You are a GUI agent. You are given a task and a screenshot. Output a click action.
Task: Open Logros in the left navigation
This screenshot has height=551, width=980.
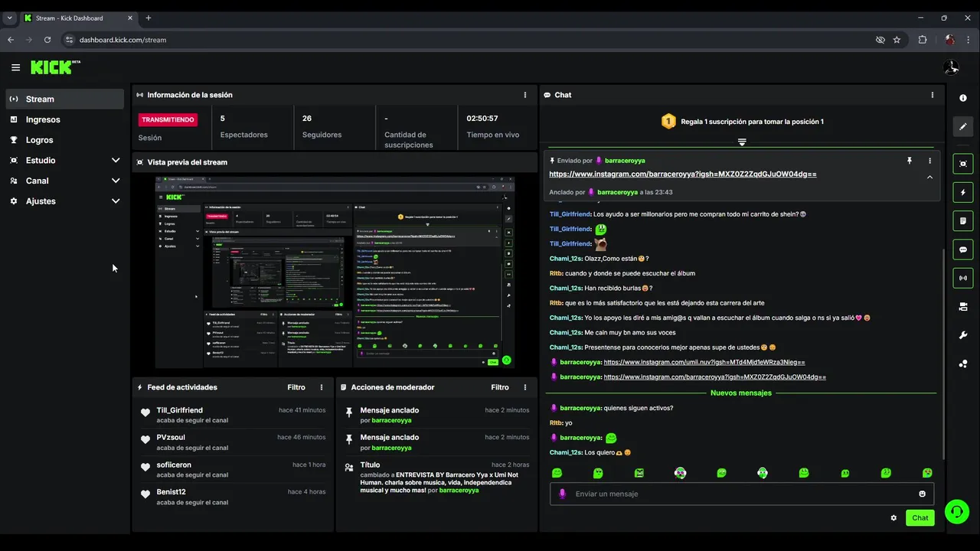(39, 140)
